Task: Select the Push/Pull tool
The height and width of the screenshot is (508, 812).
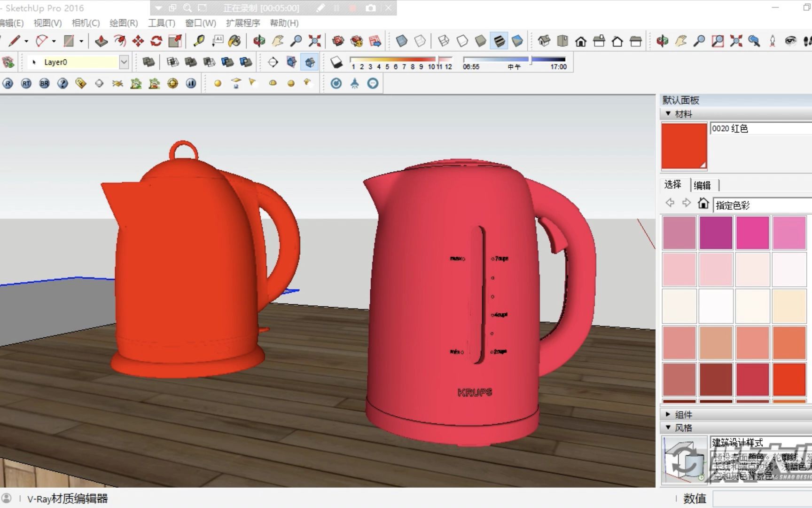Action: [101, 41]
